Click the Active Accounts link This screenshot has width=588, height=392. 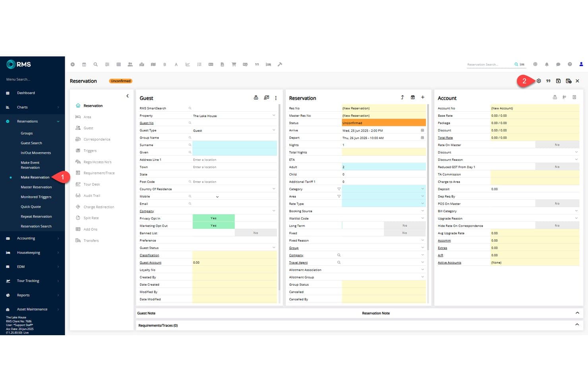(449, 263)
